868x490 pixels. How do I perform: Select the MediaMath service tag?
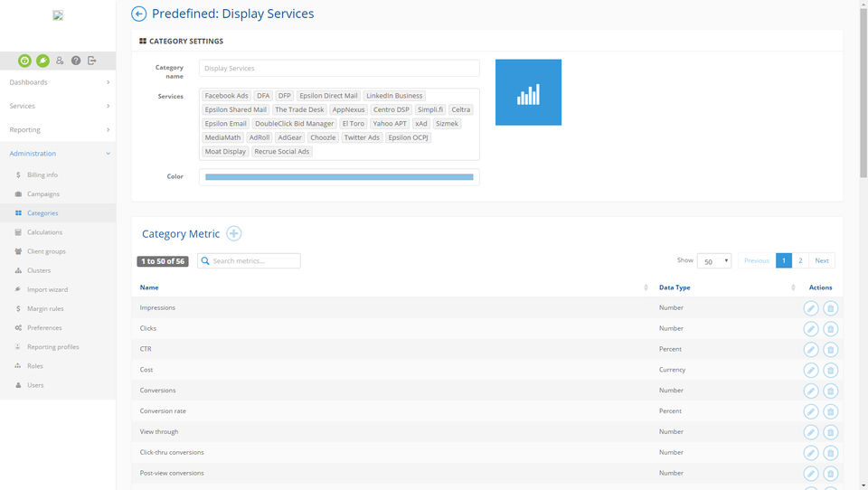222,137
